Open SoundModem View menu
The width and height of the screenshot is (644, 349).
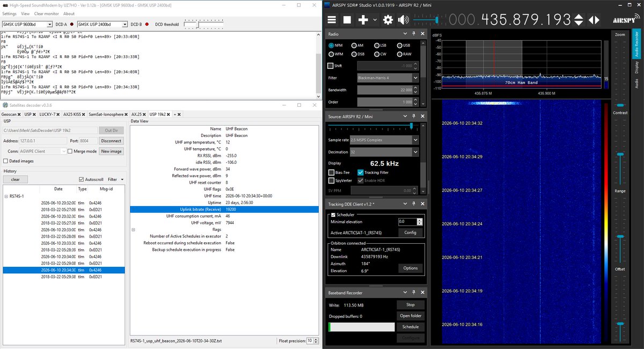(25, 13)
